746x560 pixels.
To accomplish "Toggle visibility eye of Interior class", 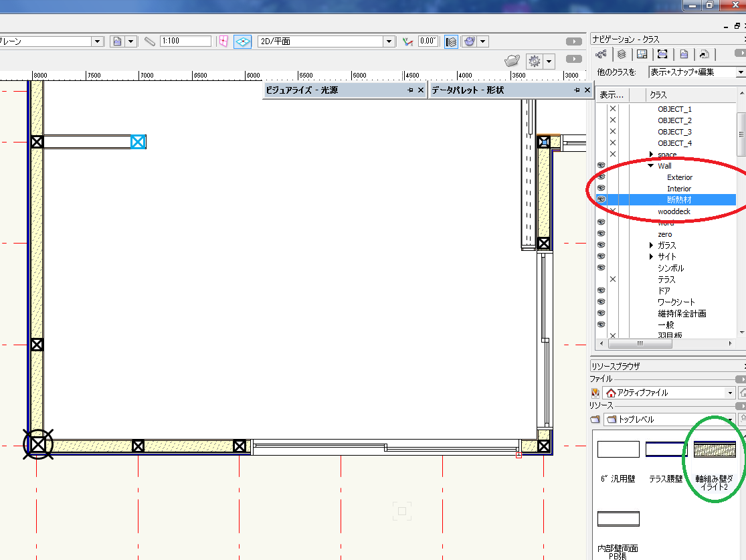I will pyautogui.click(x=601, y=189).
